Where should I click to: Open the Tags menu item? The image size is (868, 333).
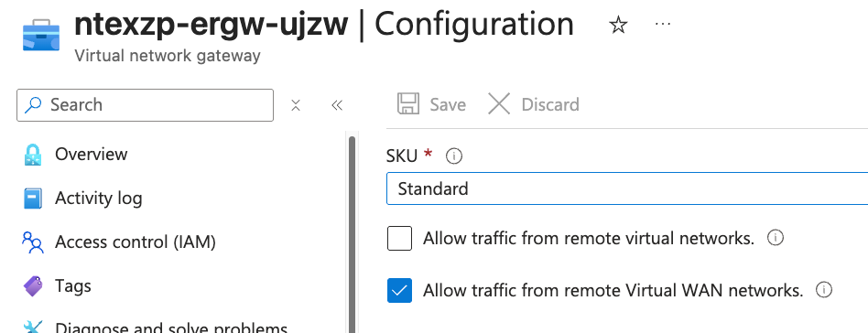pos(73,286)
